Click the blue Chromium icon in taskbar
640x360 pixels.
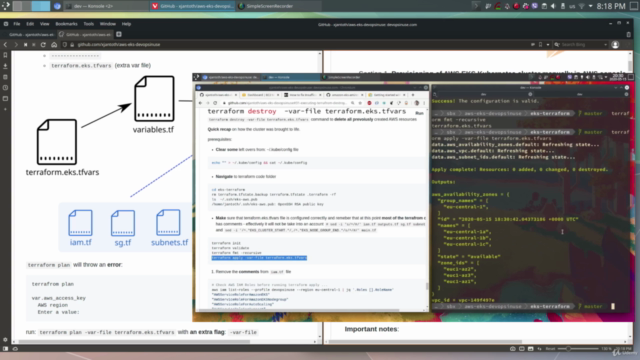pyautogui.click(x=57, y=6)
